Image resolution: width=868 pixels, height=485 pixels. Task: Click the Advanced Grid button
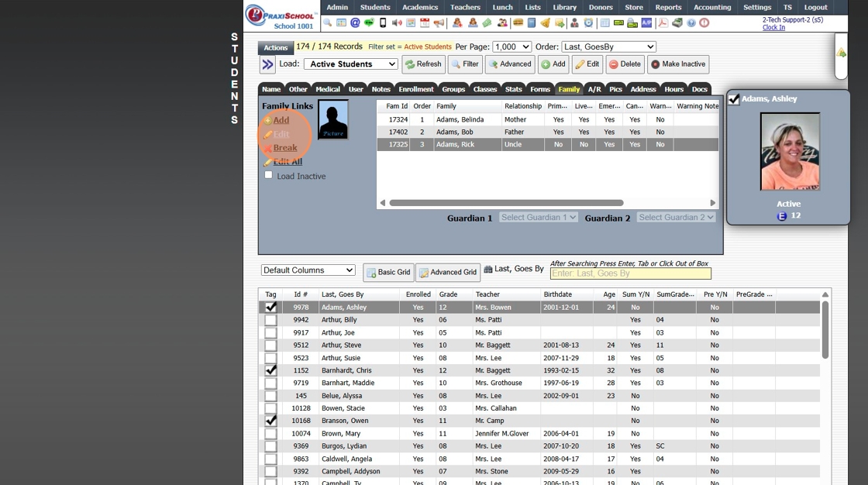[x=448, y=272]
